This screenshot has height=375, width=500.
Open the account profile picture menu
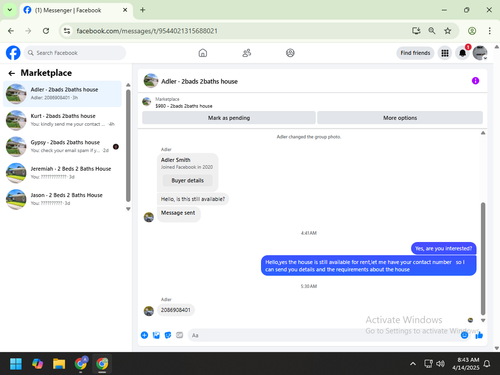pyautogui.click(x=480, y=53)
